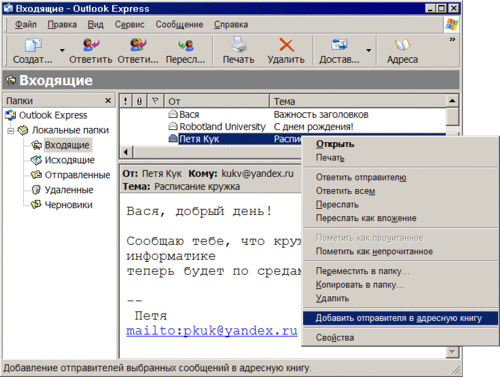Image resolution: width=500 pixels, height=377 pixels.
Task: Click the Robotland University envelope icon
Action: (x=173, y=126)
